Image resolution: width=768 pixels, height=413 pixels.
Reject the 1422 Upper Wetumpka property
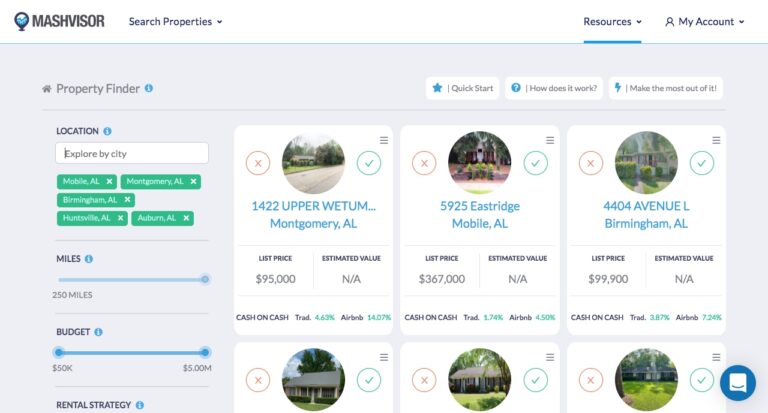point(258,163)
